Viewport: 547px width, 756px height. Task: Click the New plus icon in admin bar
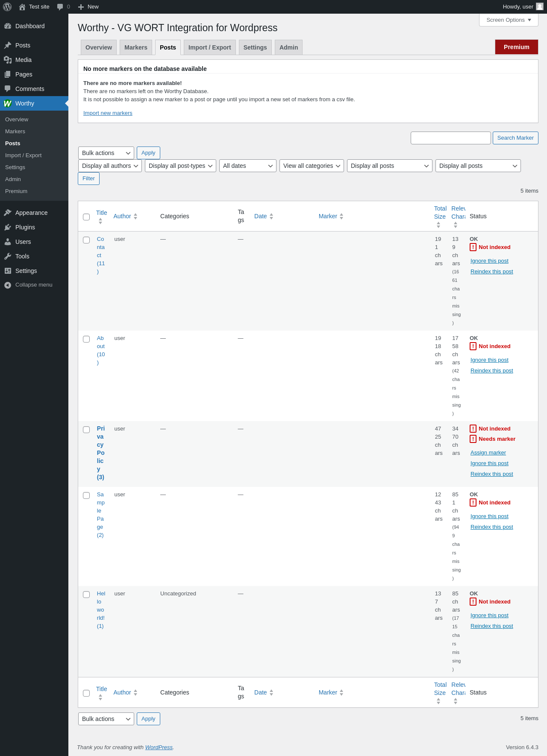tap(81, 7)
